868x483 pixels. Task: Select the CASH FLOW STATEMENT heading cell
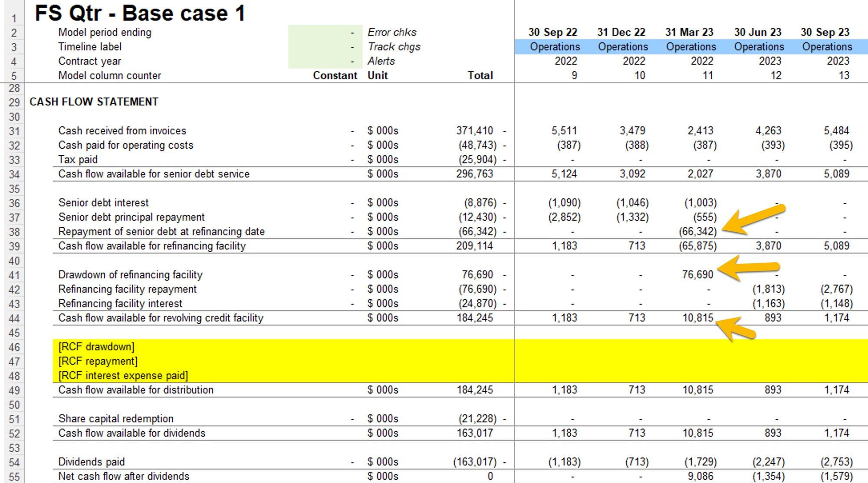click(94, 102)
